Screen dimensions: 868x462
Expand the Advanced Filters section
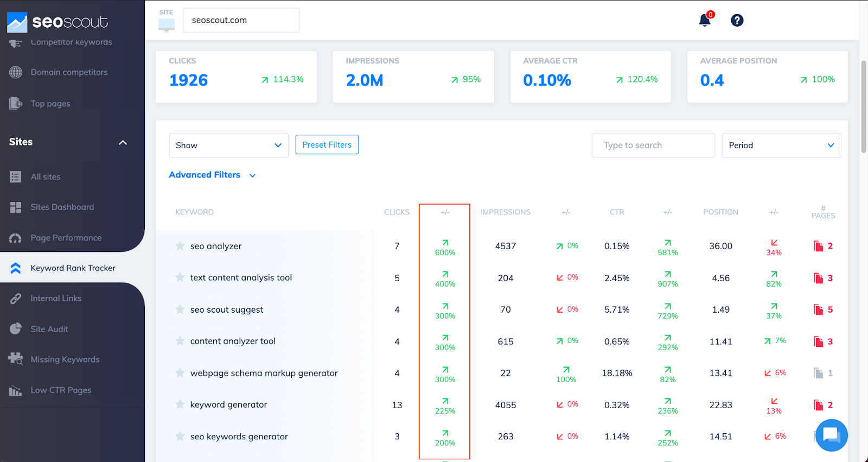[212, 175]
